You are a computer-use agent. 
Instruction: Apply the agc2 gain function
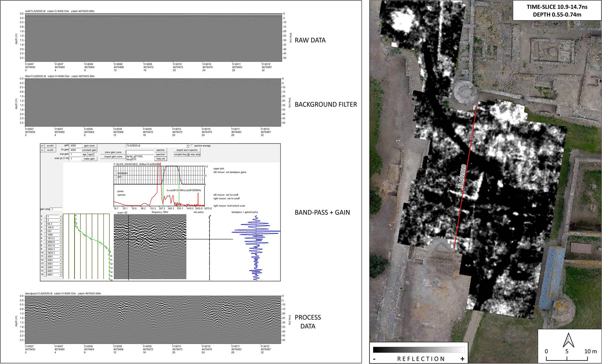pos(91,154)
